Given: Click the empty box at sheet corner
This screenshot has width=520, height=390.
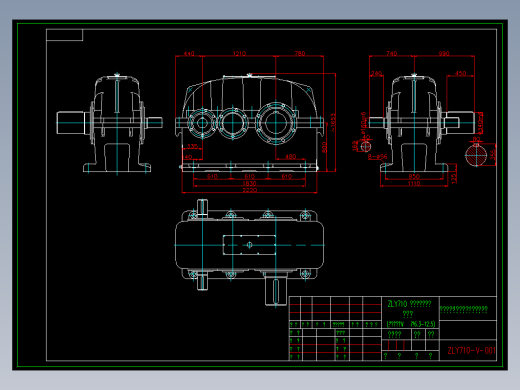Looking at the screenshot, I should 64,35.
